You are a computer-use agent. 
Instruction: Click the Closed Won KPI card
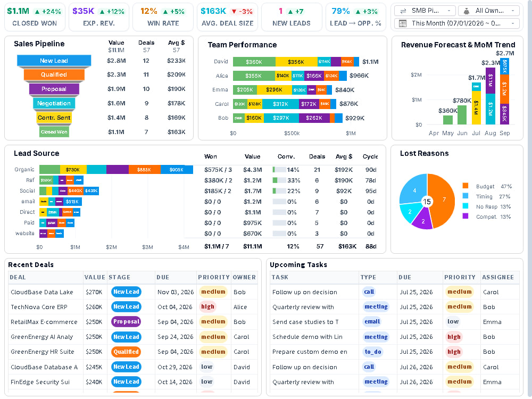point(34,17)
